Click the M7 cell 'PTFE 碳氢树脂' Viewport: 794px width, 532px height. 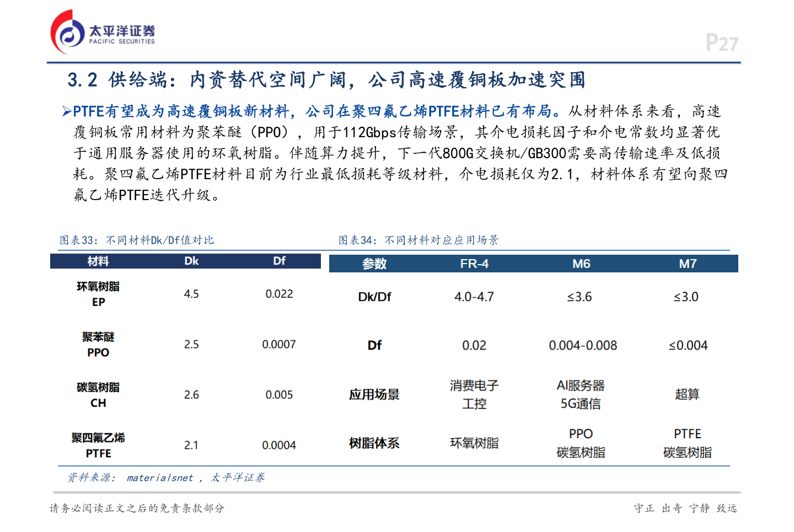click(688, 443)
